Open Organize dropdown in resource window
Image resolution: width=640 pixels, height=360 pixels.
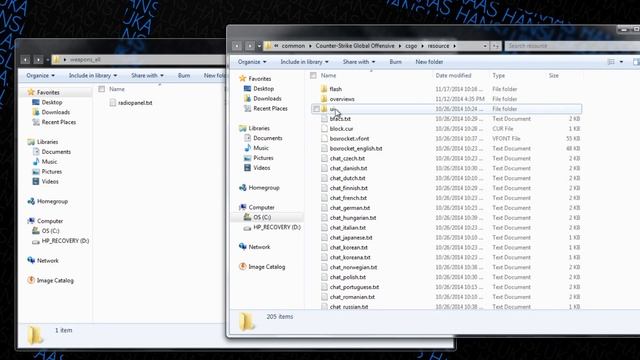point(252,62)
